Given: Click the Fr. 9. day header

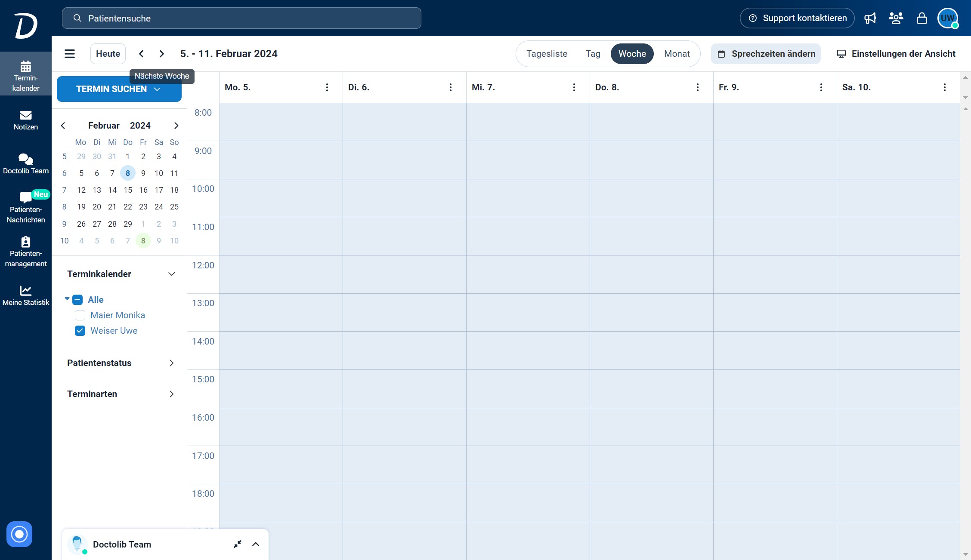Looking at the screenshot, I should pyautogui.click(x=729, y=87).
